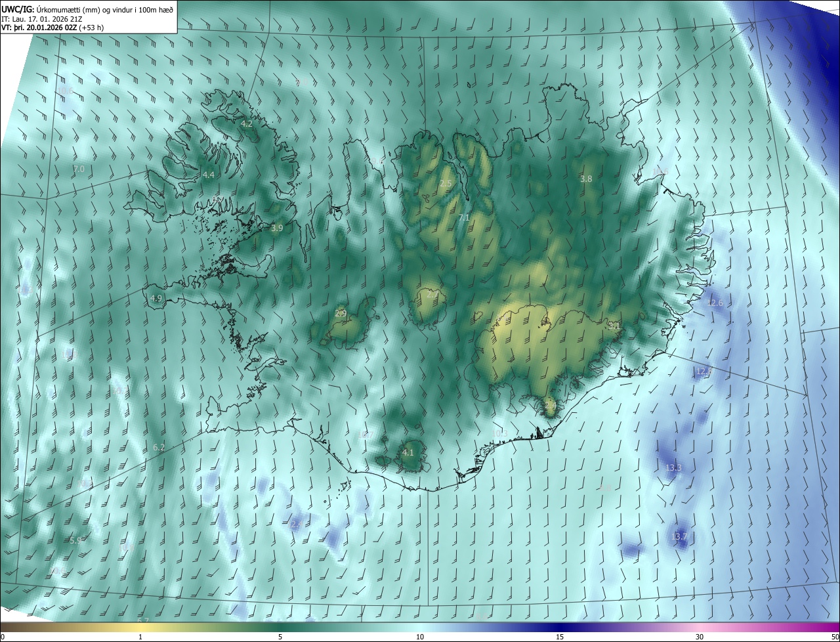
Task: Click the 30 tick on the colorbar
Action: [700, 637]
